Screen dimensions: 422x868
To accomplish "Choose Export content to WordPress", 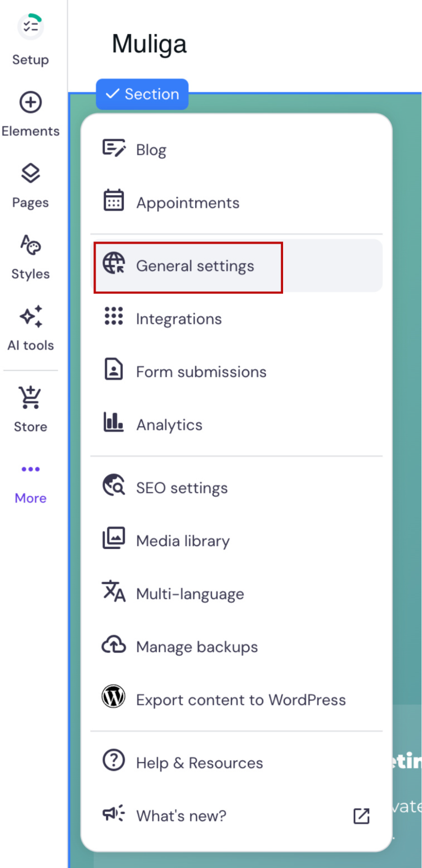I will click(241, 700).
